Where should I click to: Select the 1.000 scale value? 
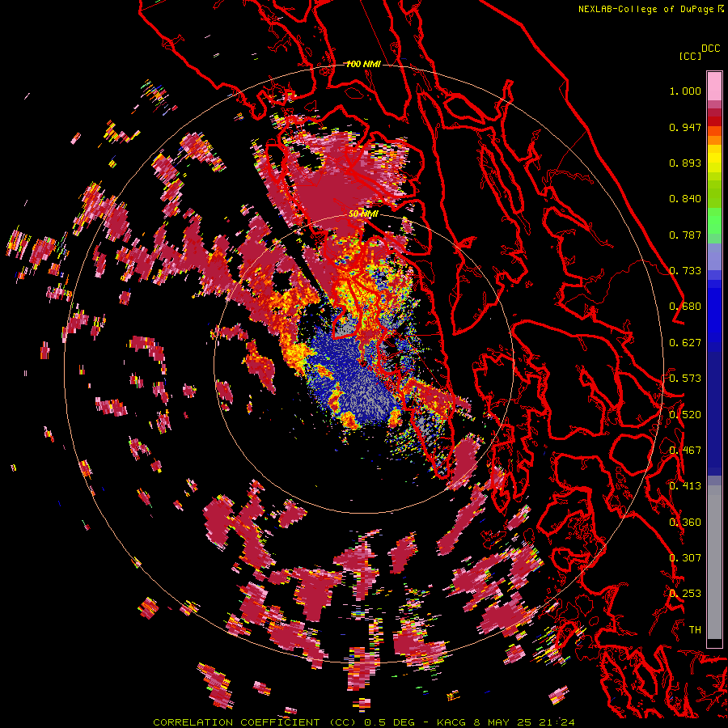(685, 91)
